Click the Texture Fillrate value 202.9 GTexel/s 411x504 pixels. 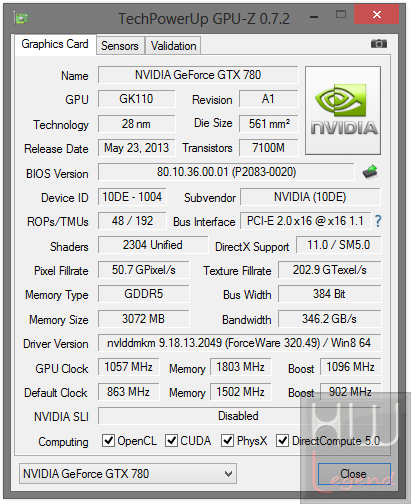pyautogui.click(x=330, y=270)
